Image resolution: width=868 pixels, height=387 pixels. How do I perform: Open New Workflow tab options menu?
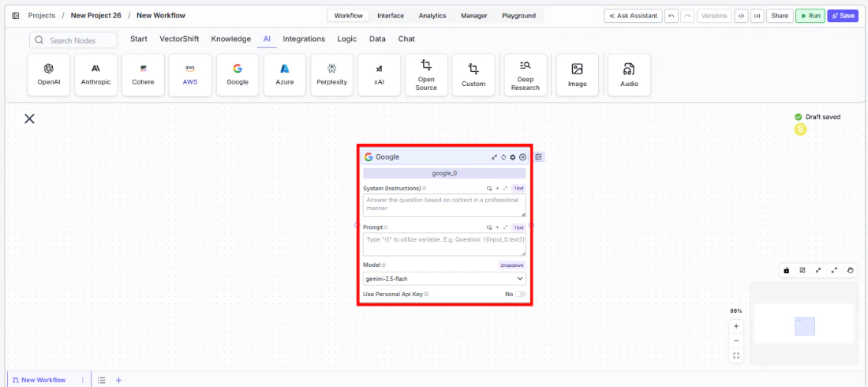coord(83,381)
